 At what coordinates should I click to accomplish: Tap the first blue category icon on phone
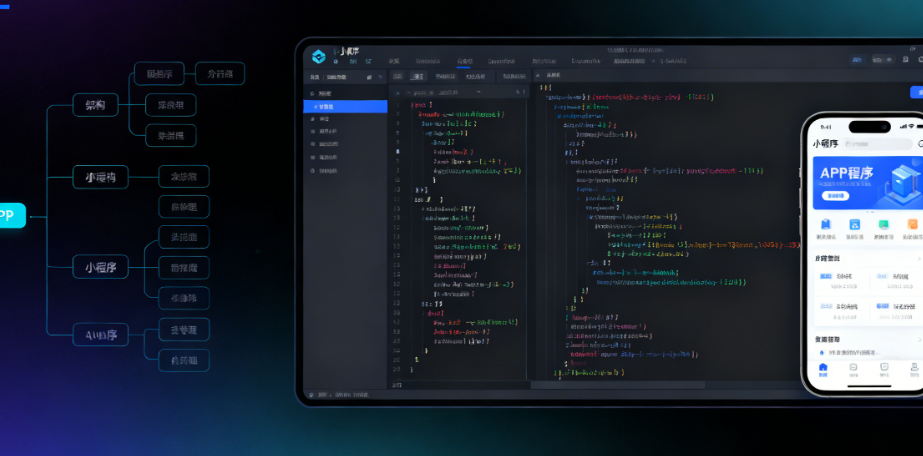click(826, 225)
